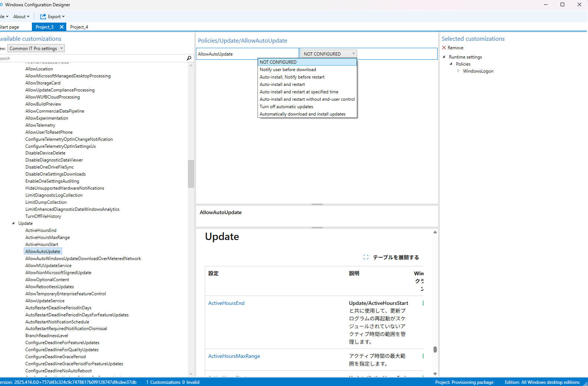Expand the WindowsLogon node

458,71
